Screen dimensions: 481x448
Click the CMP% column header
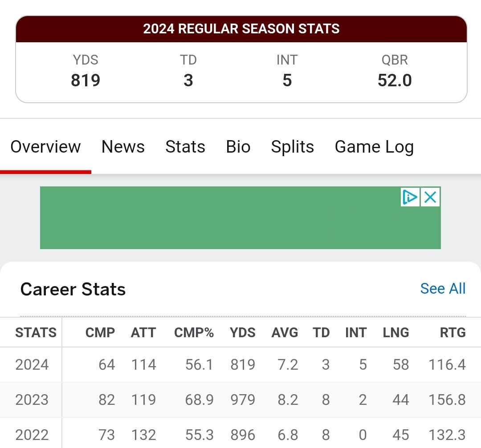tap(194, 332)
